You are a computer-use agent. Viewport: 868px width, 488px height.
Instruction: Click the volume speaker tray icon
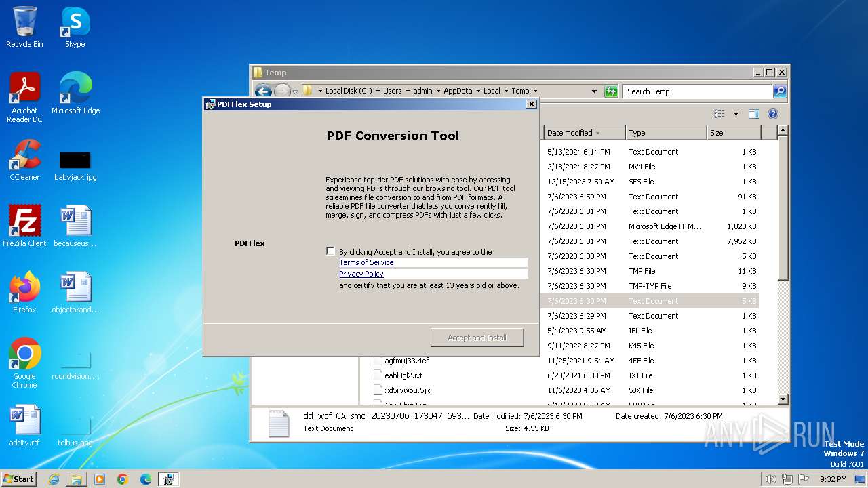pos(770,479)
